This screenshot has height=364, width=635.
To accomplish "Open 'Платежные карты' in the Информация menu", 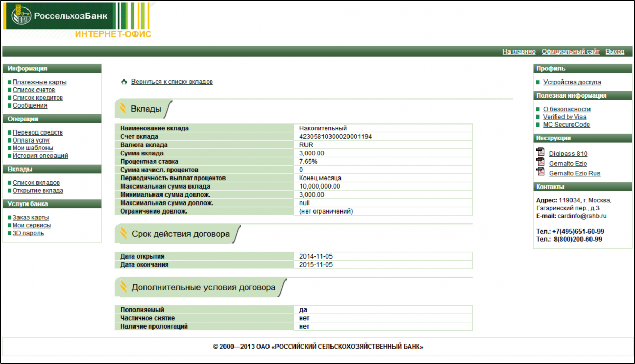I will click(x=39, y=82).
